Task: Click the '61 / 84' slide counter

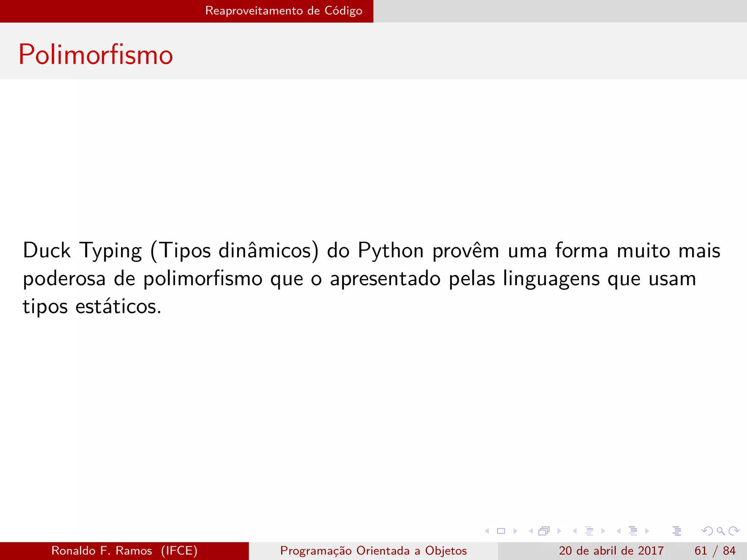Action: 715,551
